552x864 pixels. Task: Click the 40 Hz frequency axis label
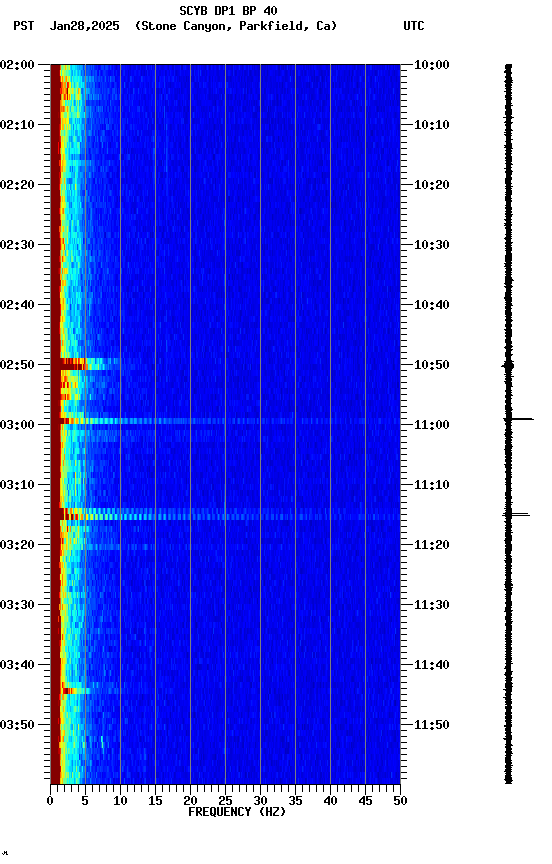coord(330,801)
